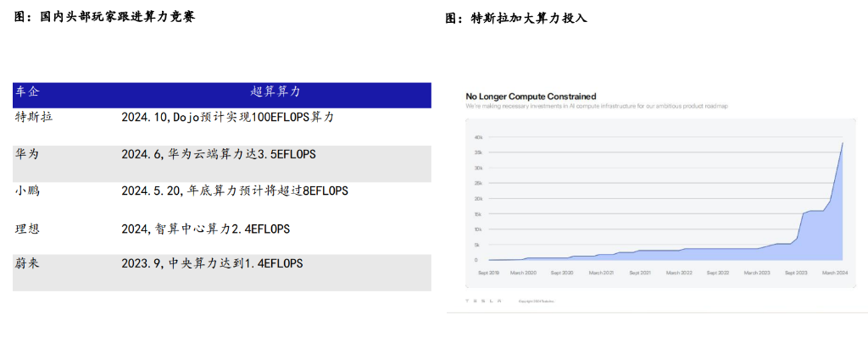The width and height of the screenshot is (868, 348).
Task: Click the 'Sept 2020' x-axis label
Action: [563, 273]
